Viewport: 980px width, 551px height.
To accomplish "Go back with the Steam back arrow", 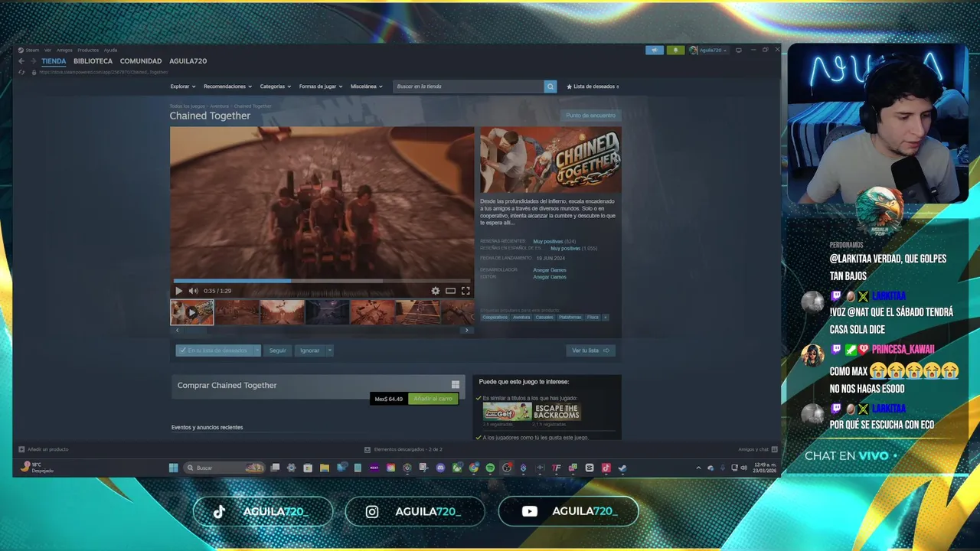I will (21, 61).
